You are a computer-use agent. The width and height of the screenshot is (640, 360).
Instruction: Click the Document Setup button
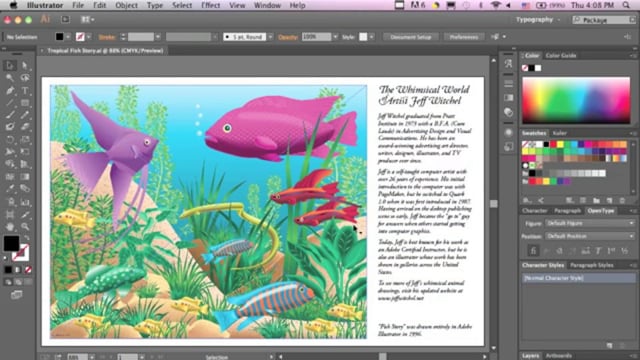[411, 37]
